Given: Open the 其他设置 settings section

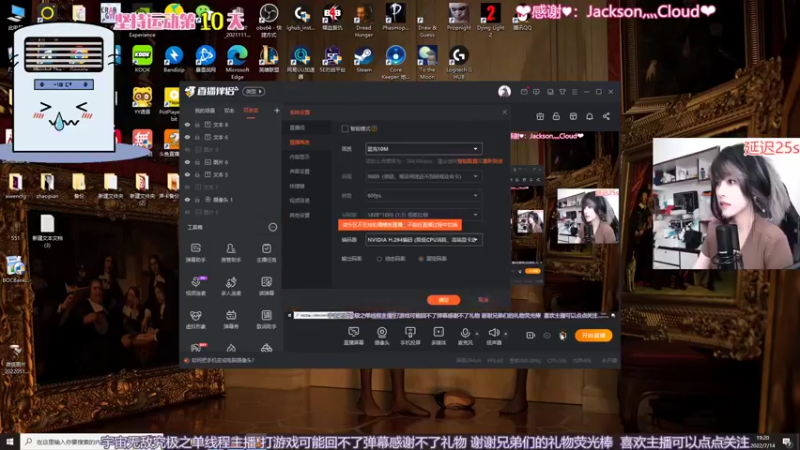Looking at the screenshot, I should coord(299,215).
